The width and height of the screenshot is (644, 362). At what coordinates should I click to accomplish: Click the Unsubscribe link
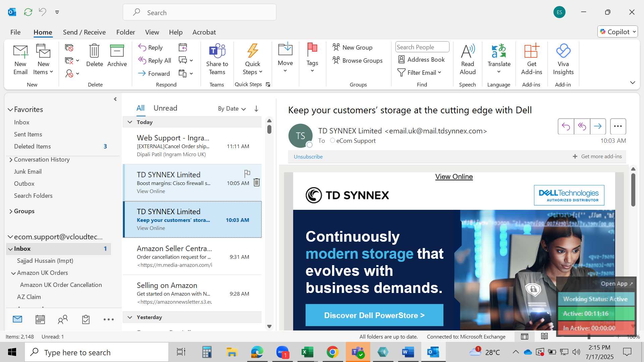(308, 157)
